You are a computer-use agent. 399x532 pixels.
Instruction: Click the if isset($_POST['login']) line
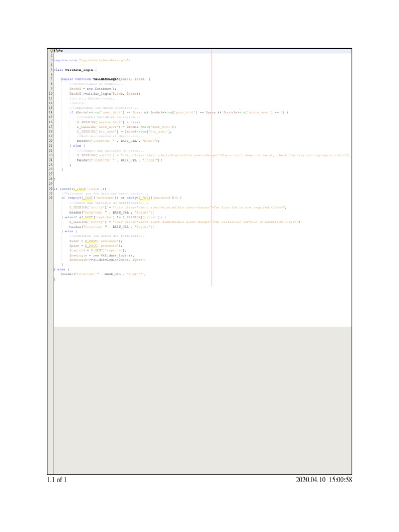(82, 189)
